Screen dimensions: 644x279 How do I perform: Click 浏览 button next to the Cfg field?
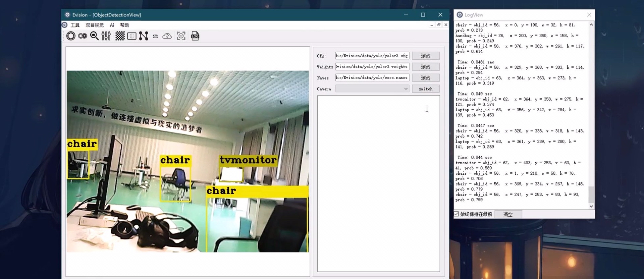coord(426,56)
